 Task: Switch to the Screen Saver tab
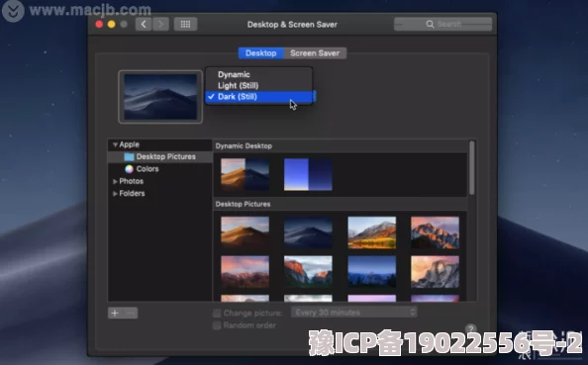coord(315,53)
